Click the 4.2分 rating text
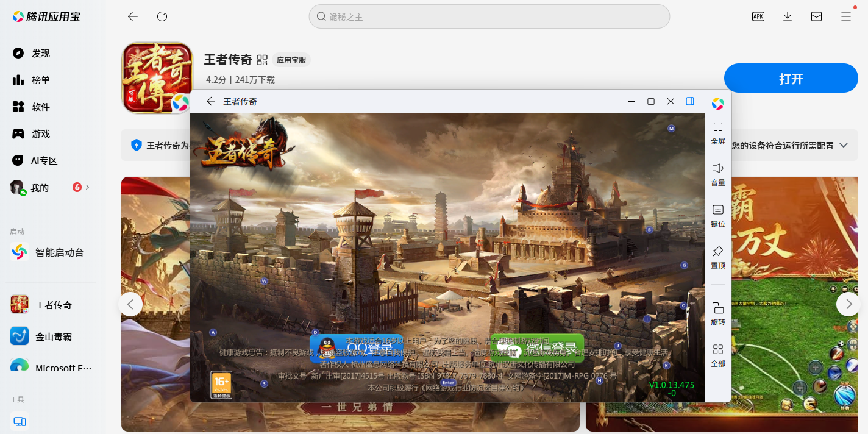 coord(216,80)
